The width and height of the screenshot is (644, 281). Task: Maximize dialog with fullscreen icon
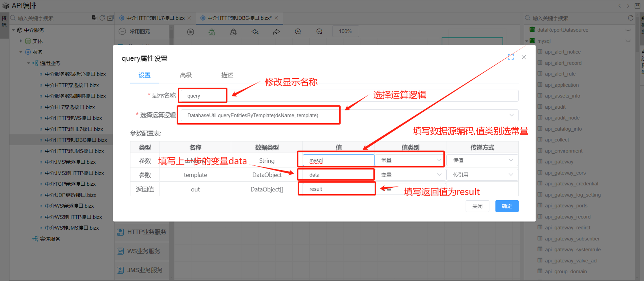510,57
